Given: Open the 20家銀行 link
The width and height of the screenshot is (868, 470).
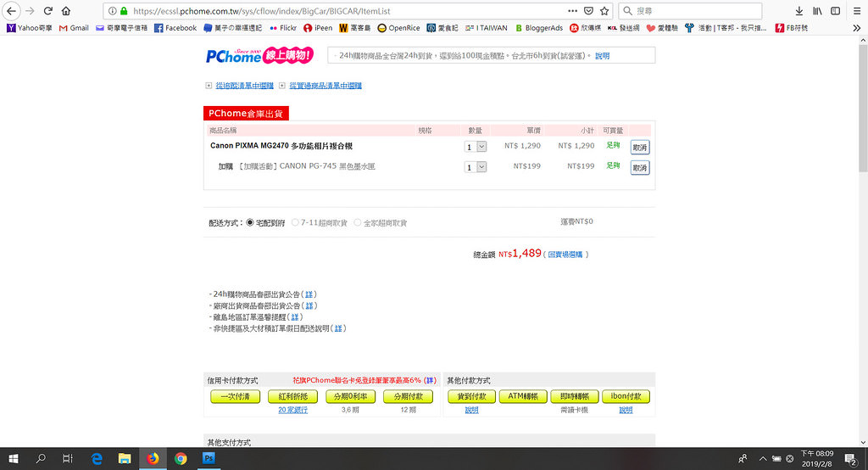Looking at the screenshot, I should pos(292,410).
